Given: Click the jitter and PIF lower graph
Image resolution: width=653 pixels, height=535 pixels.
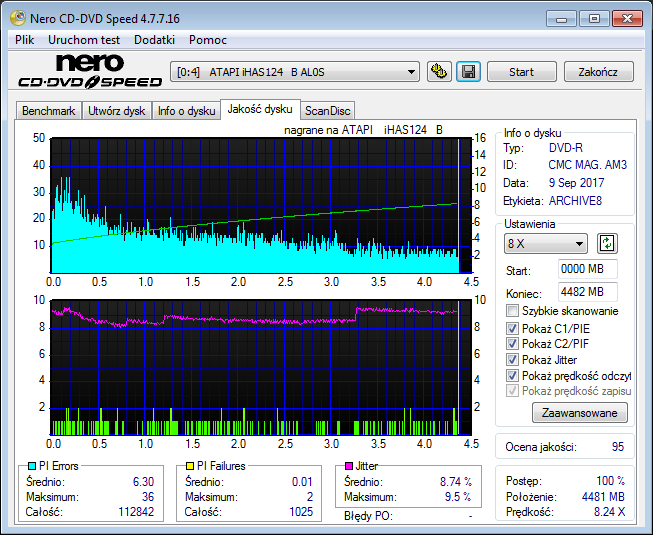Looking at the screenshot, I should click(x=261, y=367).
